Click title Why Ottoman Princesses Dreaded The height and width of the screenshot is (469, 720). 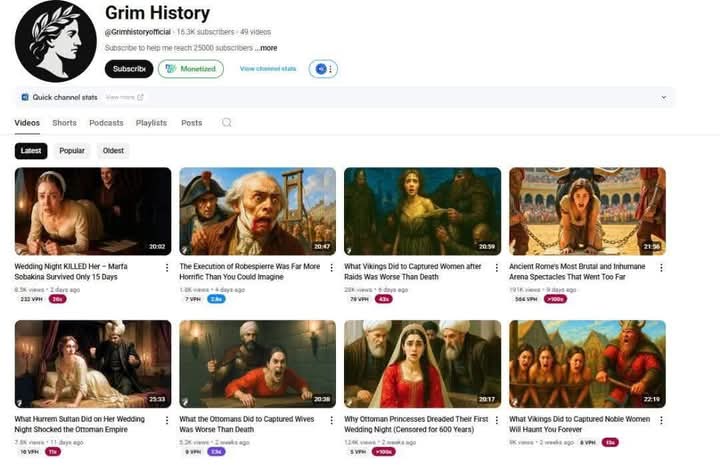pos(416,424)
